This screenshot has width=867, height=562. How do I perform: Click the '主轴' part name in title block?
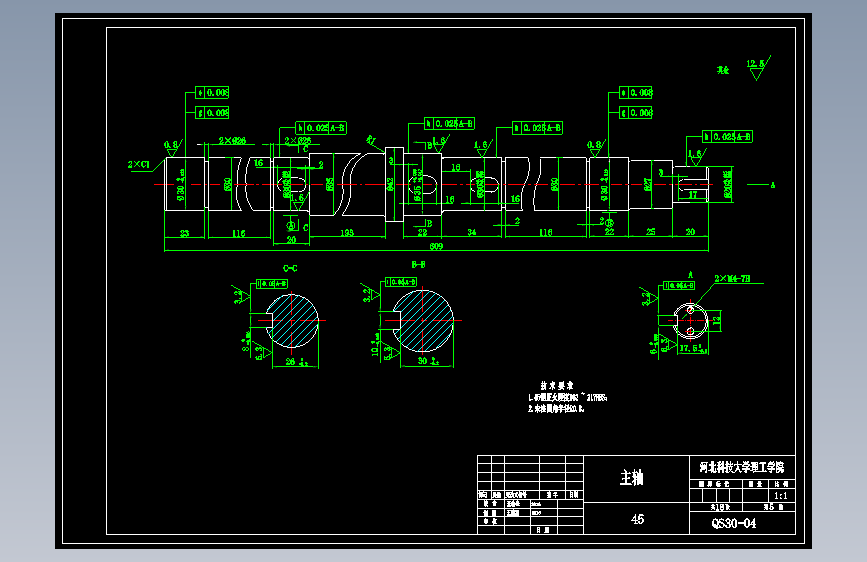(631, 477)
